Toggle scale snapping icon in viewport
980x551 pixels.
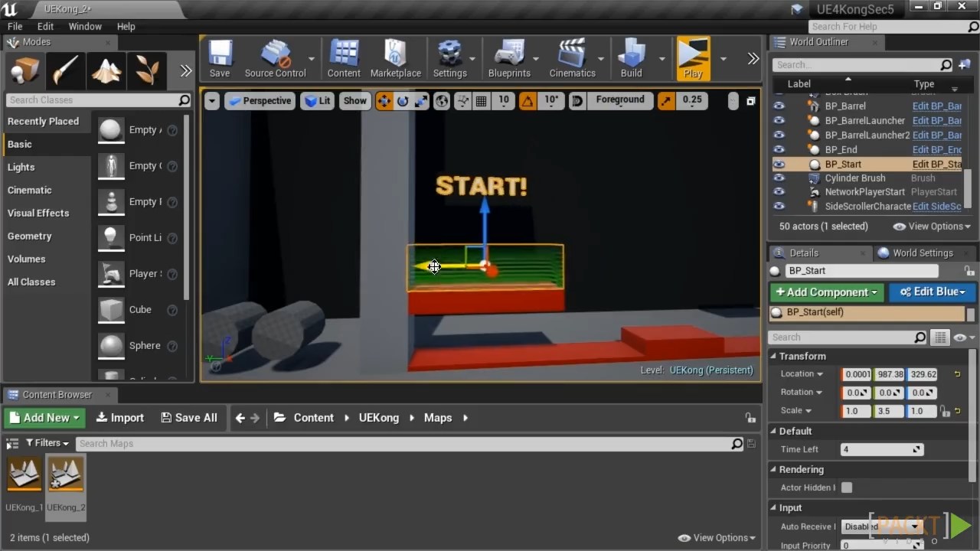click(x=666, y=100)
